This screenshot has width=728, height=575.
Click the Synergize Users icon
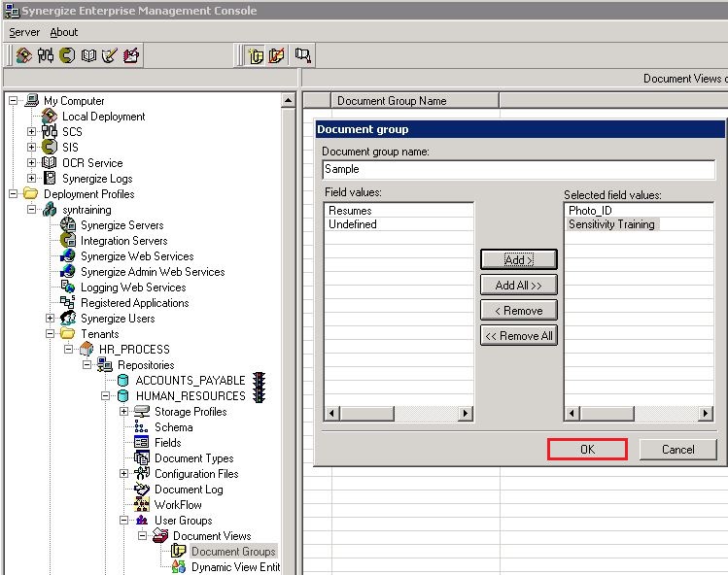pos(68,318)
